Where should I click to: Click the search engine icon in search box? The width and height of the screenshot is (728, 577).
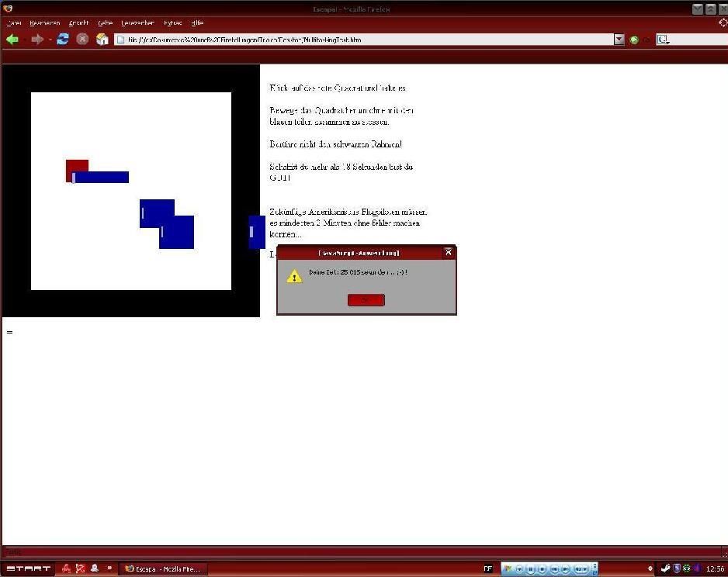(664, 40)
